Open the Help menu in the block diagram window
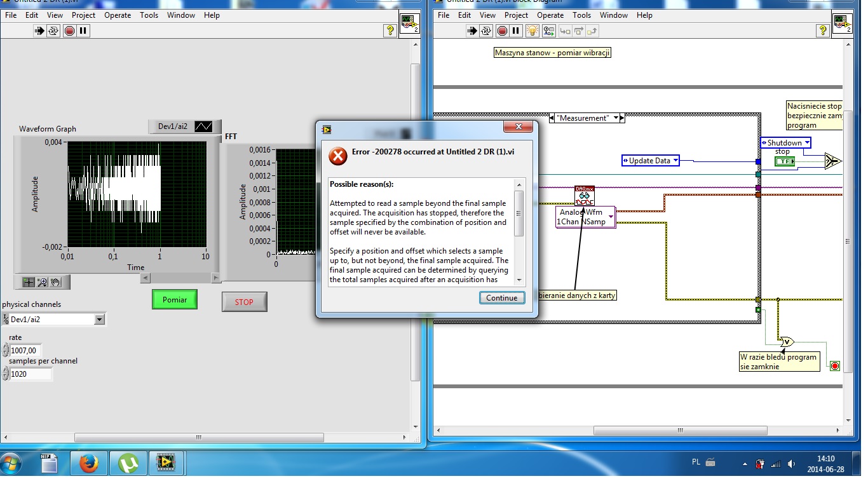868x488 pixels. pyautogui.click(x=644, y=15)
